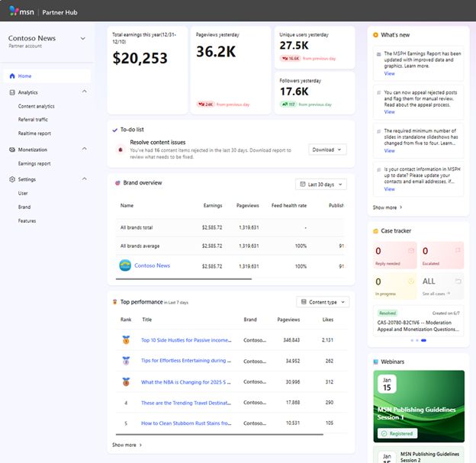Click the Escalated flag icon
Image resolution: width=476 pixels, height=463 pixels.
(x=458, y=250)
